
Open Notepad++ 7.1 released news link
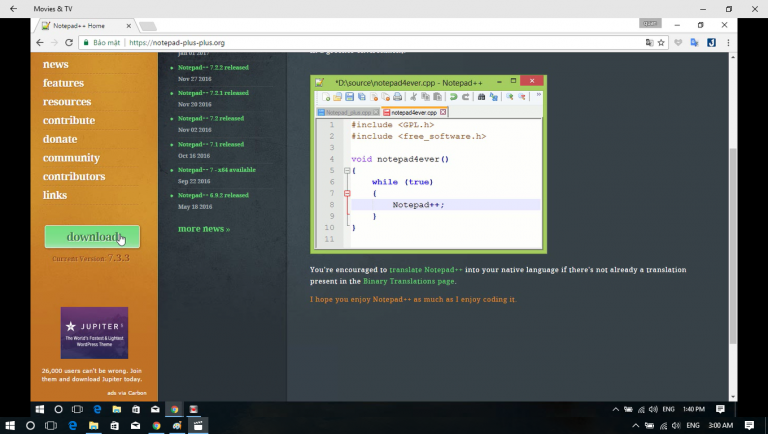211,145
